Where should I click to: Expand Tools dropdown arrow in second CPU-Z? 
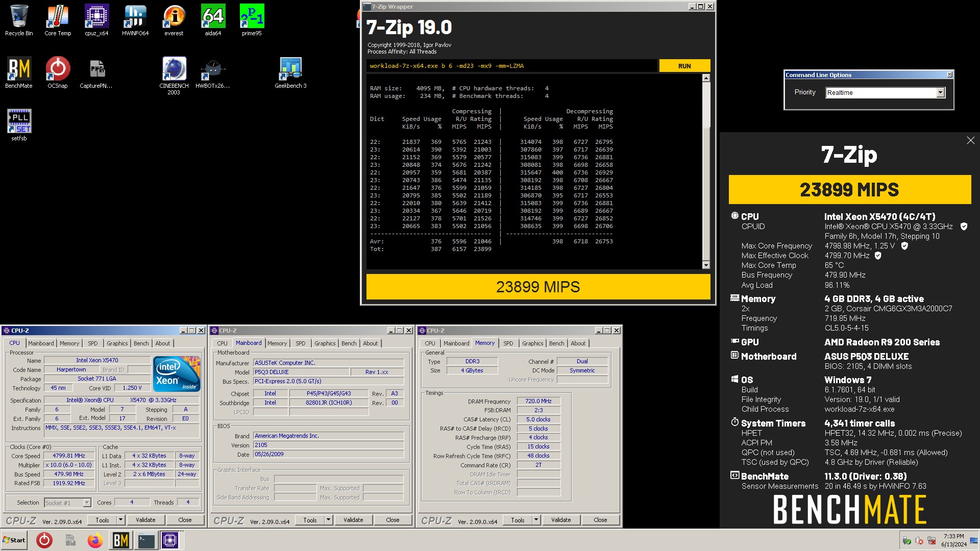click(x=329, y=520)
